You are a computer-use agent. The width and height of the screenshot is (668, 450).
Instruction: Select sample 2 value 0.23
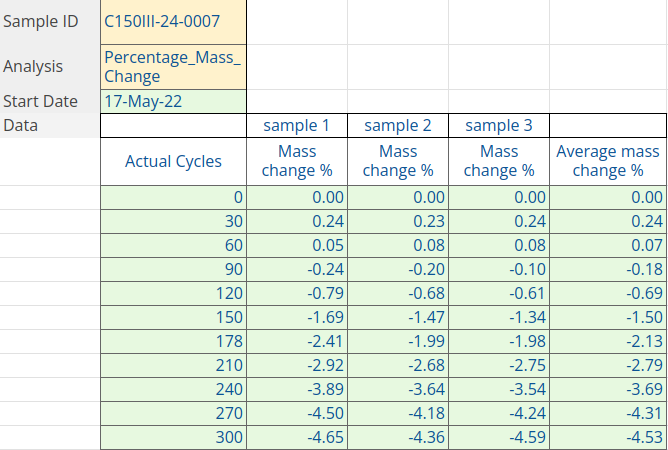397,221
